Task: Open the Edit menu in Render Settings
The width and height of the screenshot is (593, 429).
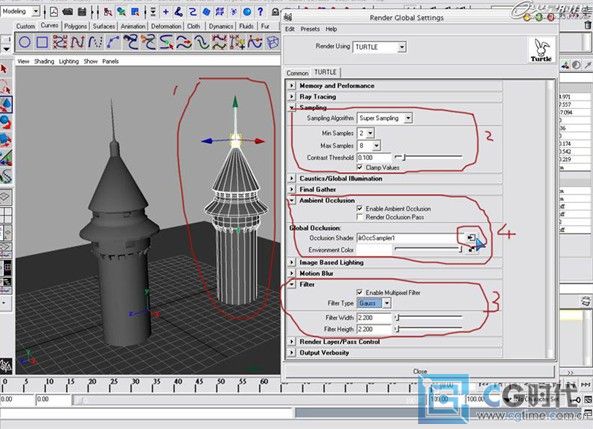Action: [290, 29]
